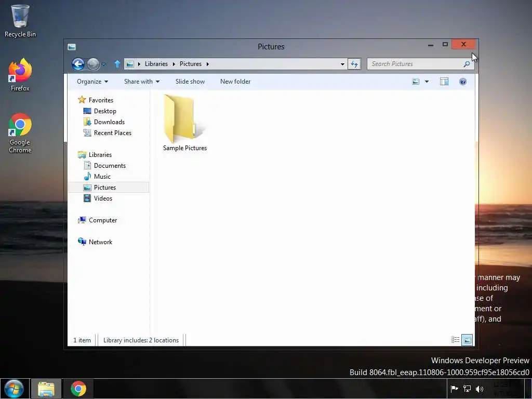Open the Start menu orb
This screenshot has width=532, height=399.
(14, 389)
